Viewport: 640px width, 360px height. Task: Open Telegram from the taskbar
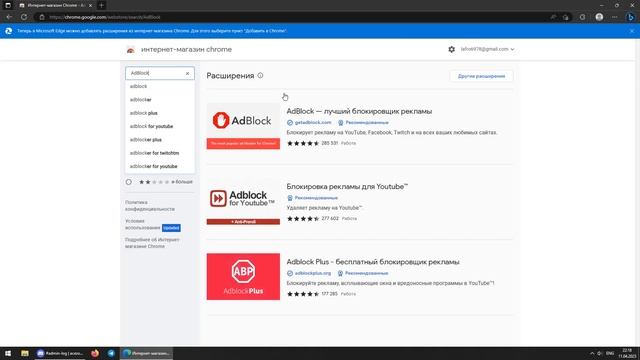pos(111,353)
